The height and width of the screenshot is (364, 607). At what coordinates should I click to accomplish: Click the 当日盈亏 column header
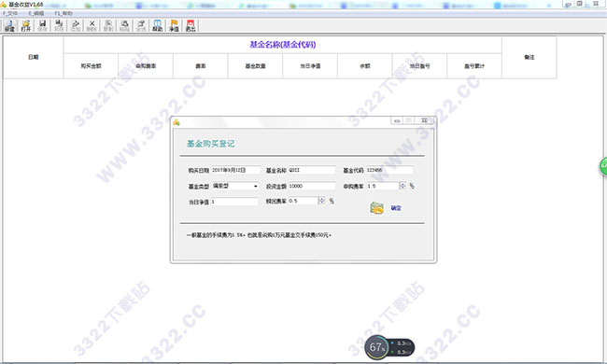tap(419, 66)
